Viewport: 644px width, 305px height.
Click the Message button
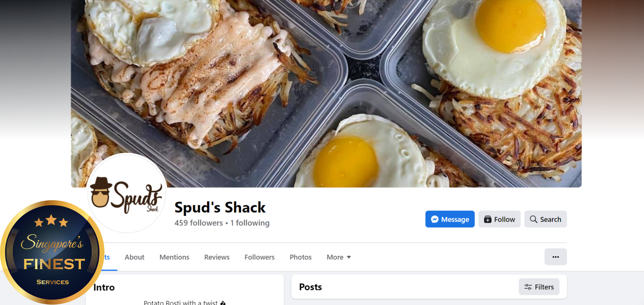[450, 219]
